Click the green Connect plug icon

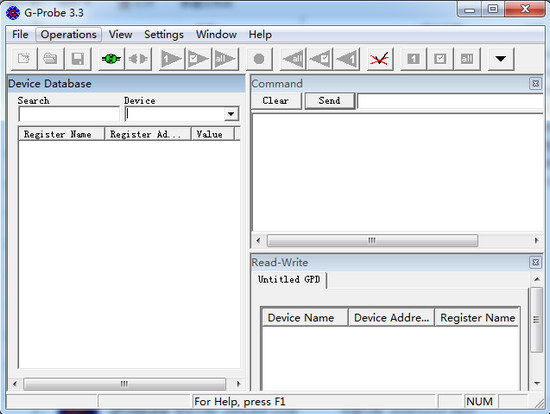(111, 59)
